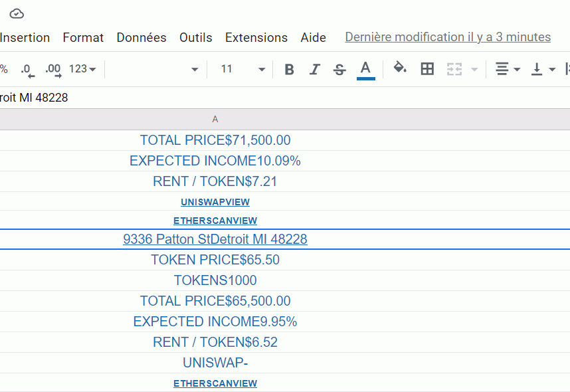This screenshot has height=392, width=570.
Task: Expand the font size 11 dropdown
Action: [261, 69]
